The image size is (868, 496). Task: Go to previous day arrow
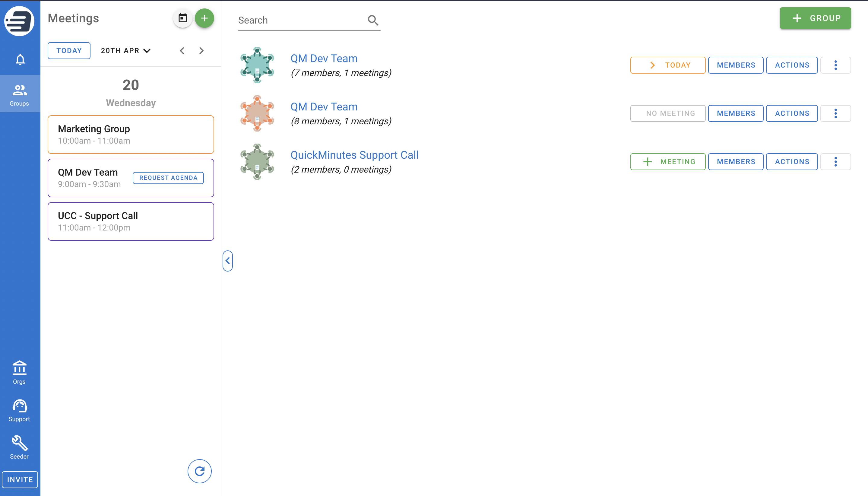[182, 51]
